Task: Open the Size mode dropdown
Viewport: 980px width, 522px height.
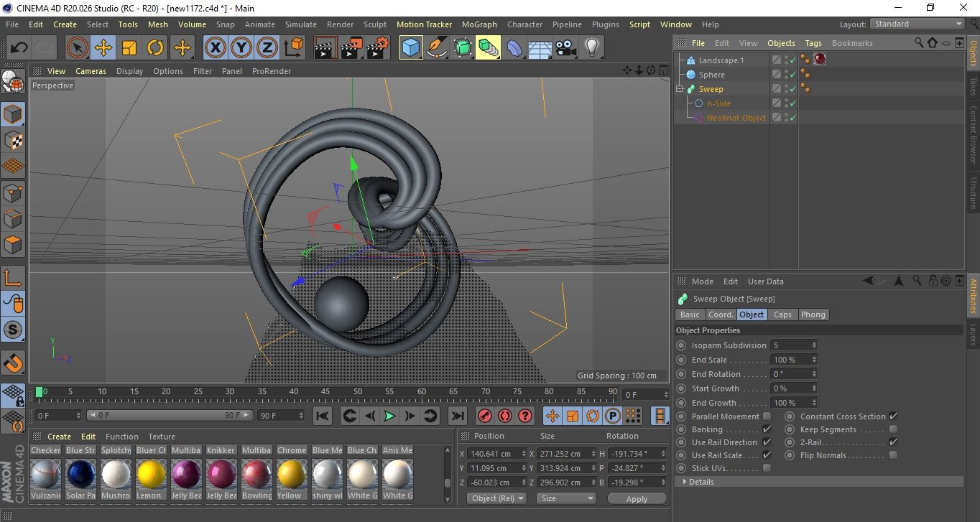Action: point(567,498)
